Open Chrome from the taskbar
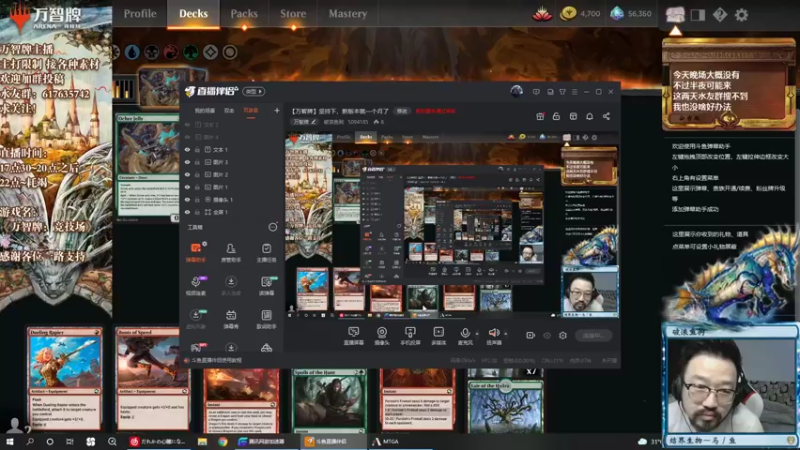Viewport: 800px width, 450px height. [222, 441]
